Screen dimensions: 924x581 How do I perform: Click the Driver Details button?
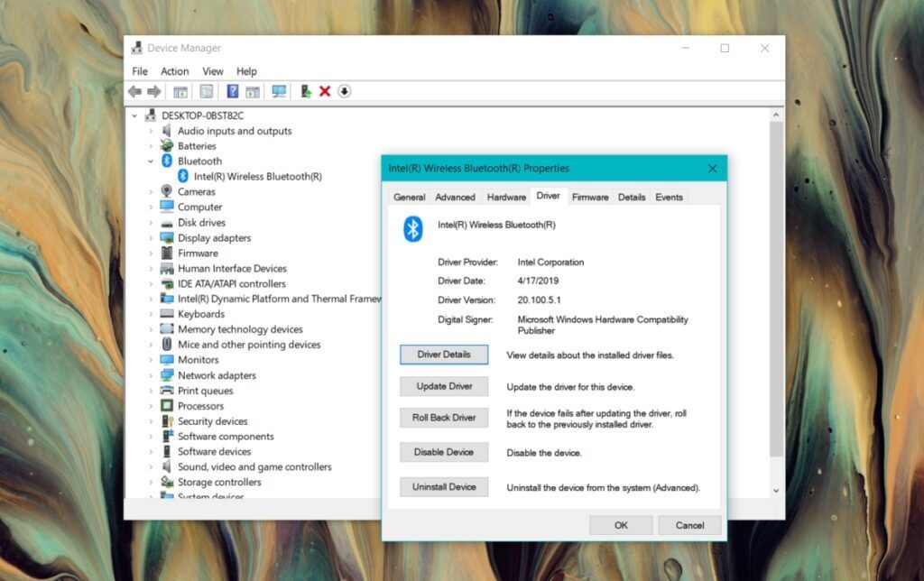(443, 355)
